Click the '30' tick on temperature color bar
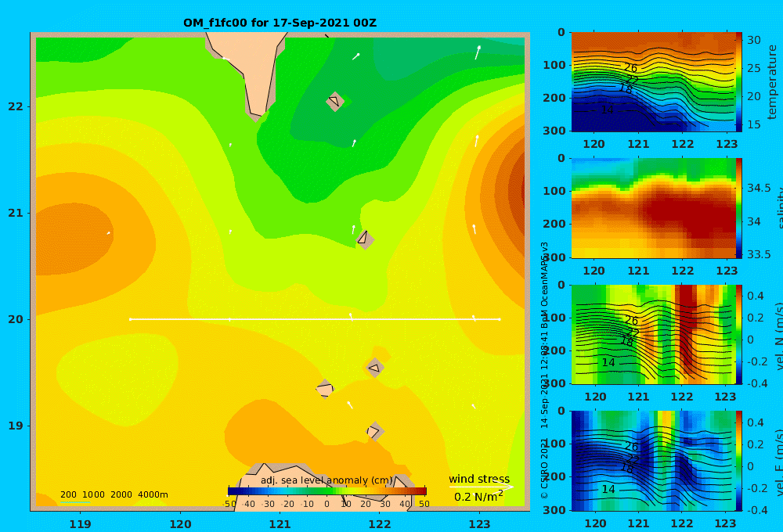This screenshot has width=783, height=532. point(753,40)
